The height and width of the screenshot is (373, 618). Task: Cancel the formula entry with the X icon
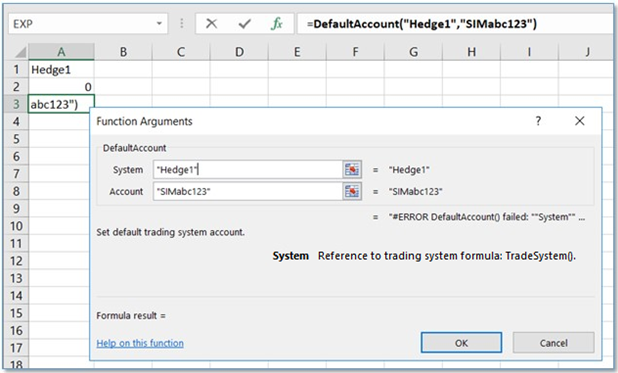point(212,24)
